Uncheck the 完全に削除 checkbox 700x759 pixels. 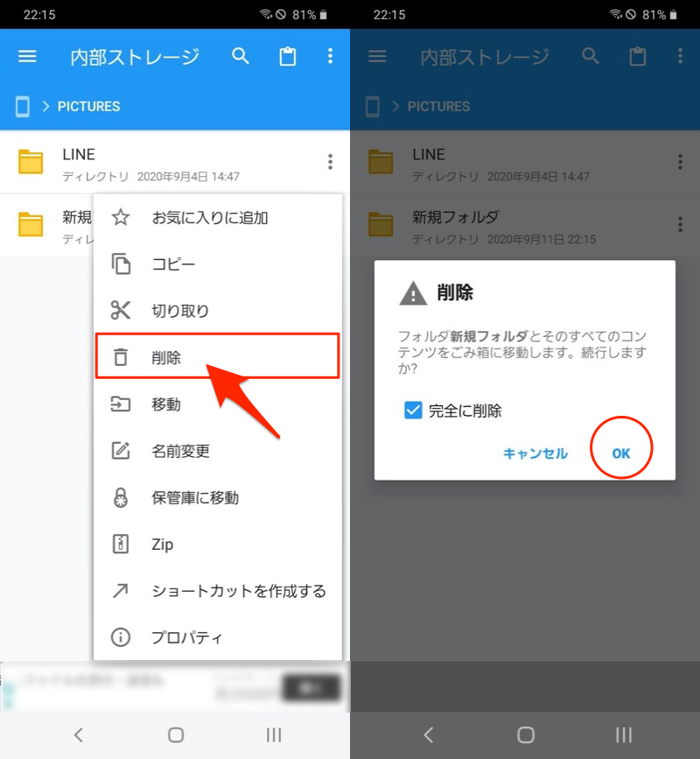[414, 410]
